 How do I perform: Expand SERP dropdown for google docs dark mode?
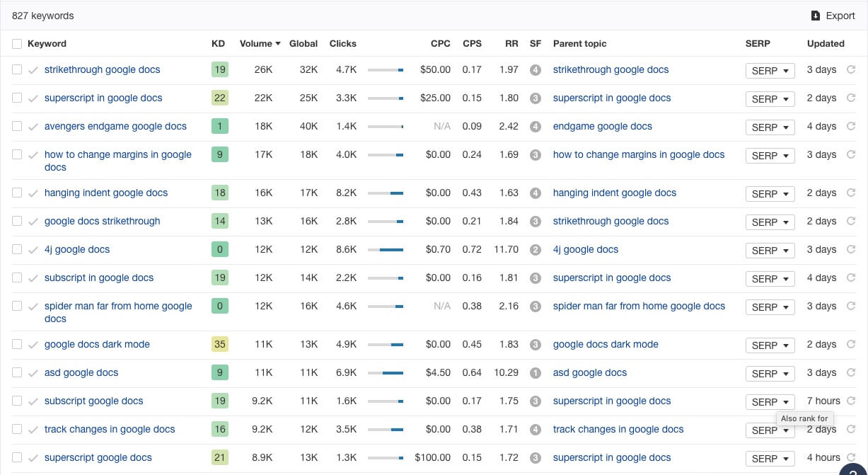(x=770, y=345)
